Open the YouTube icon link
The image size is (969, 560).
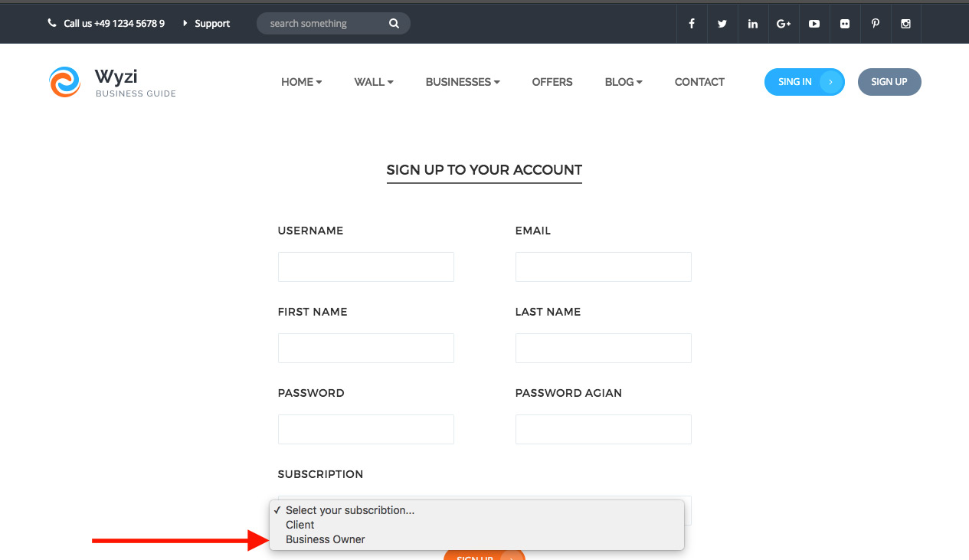click(x=814, y=24)
